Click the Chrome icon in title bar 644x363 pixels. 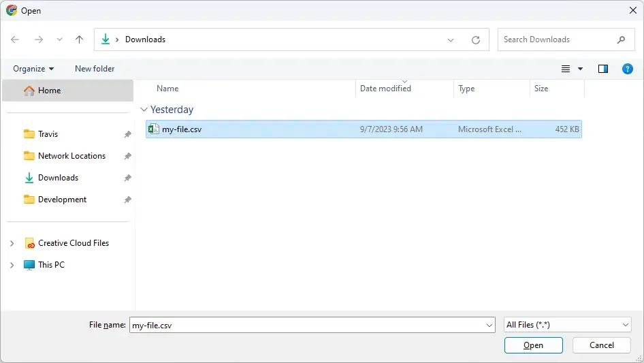pos(12,10)
